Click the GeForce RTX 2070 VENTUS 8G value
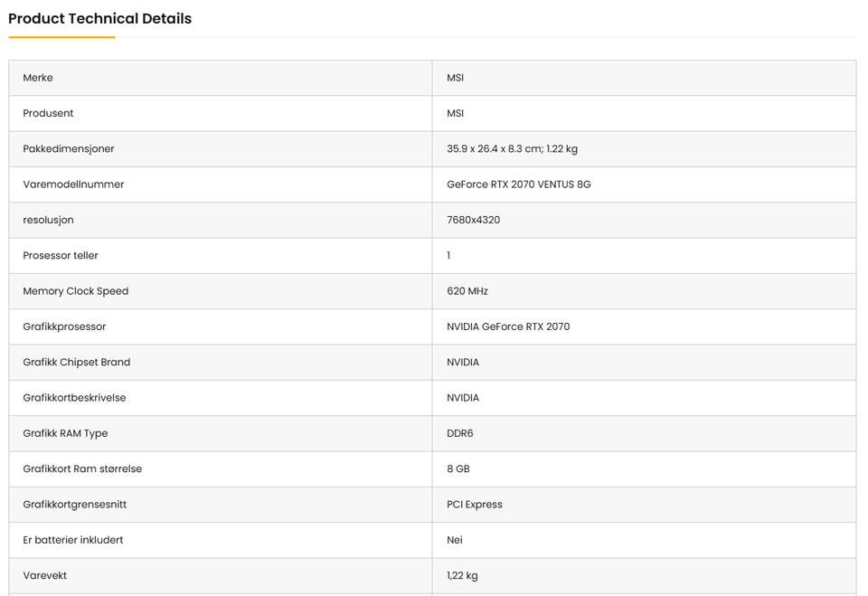The image size is (868, 596). tap(518, 184)
